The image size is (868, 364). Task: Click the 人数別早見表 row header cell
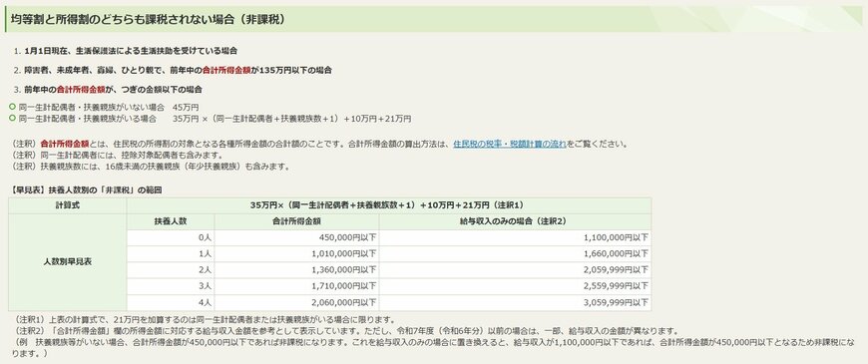pos(68,262)
